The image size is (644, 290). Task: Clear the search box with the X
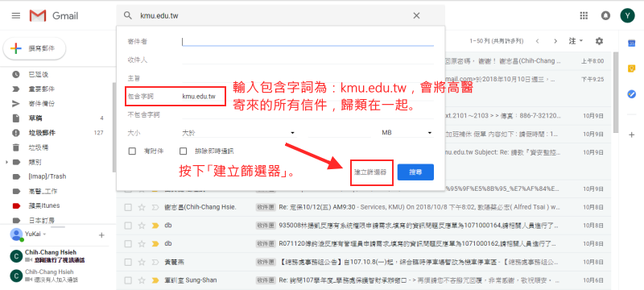click(416, 15)
